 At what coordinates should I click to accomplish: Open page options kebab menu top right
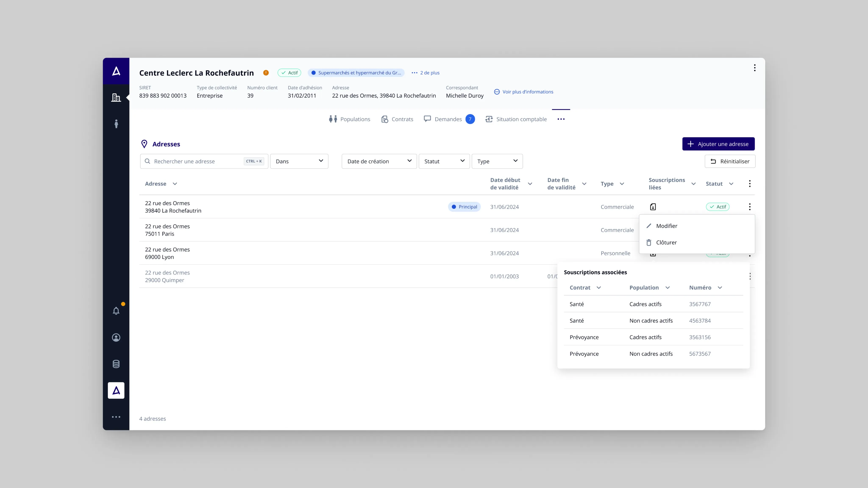point(754,68)
